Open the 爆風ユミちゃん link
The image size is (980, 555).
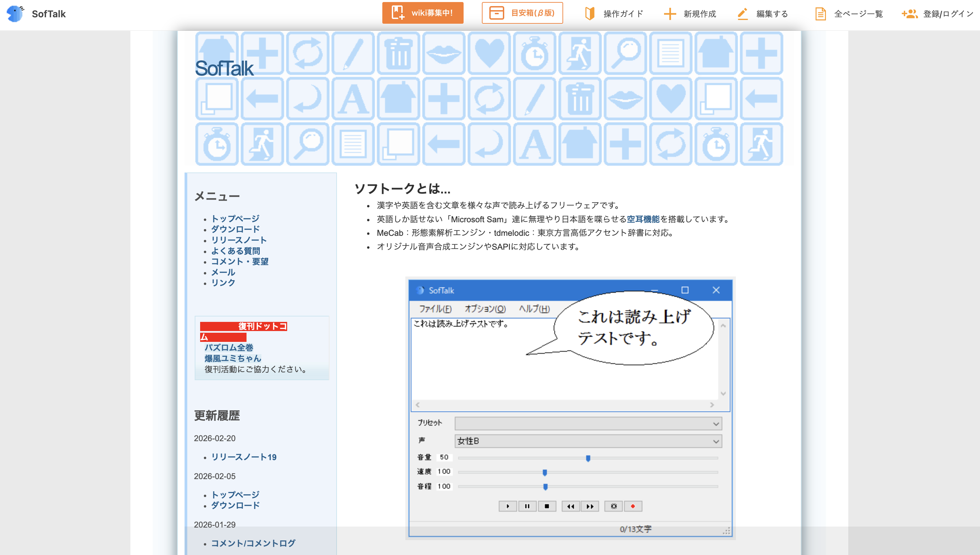coord(233,358)
